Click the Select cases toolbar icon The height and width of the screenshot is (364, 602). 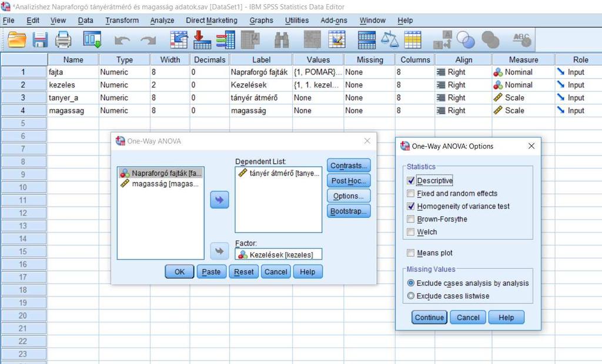pos(413,40)
